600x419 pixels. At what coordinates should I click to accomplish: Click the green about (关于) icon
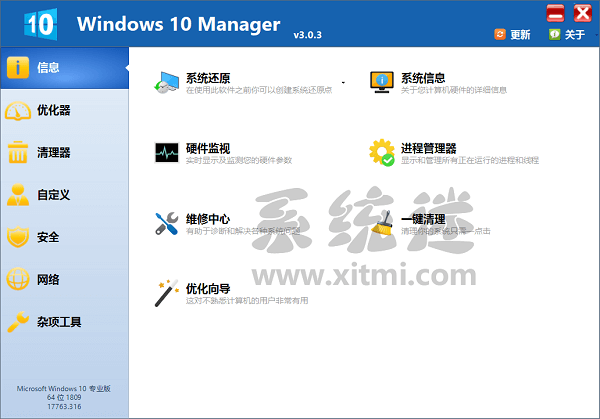554,34
